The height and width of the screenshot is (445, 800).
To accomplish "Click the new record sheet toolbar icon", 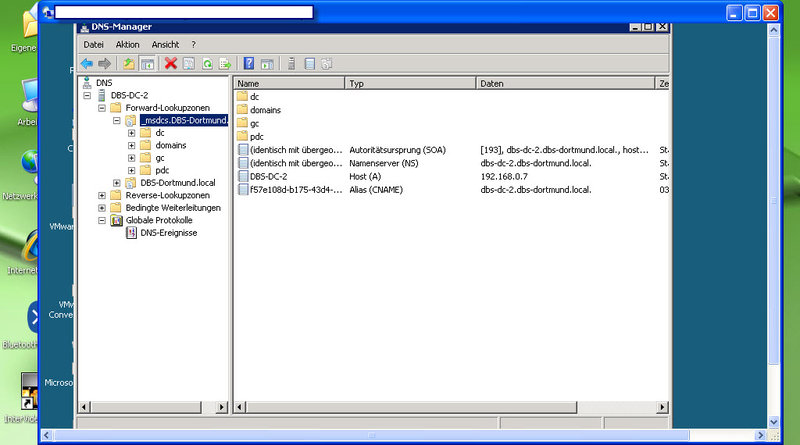I will pyautogui.click(x=309, y=64).
